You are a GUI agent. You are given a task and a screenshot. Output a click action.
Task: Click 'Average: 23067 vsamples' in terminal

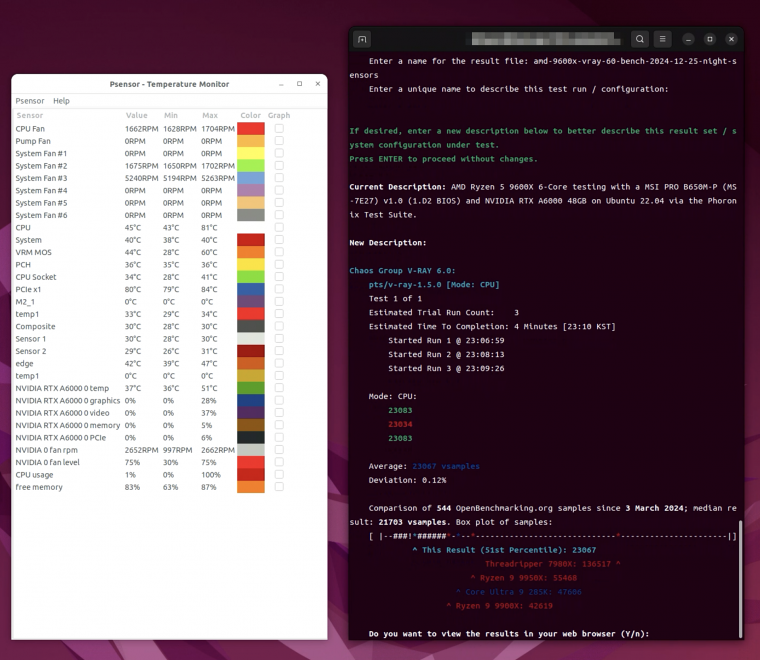[x=424, y=466]
